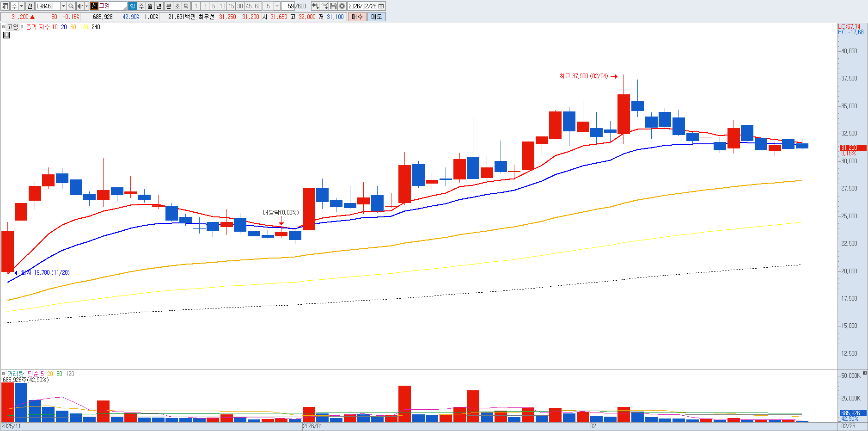Open chart settings gear icon
This screenshot has width=868, height=431.
coord(342,6)
